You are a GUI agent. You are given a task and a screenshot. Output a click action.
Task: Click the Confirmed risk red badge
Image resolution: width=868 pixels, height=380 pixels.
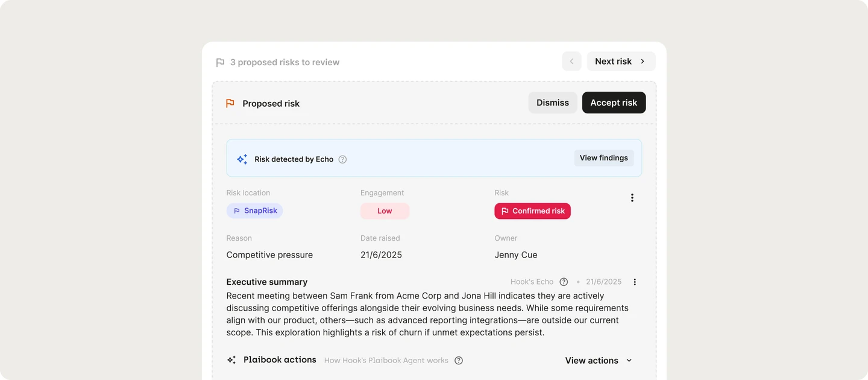pos(532,211)
